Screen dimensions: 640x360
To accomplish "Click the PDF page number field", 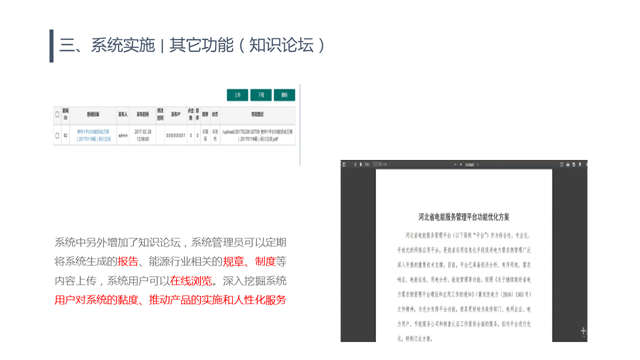I will click(378, 164).
